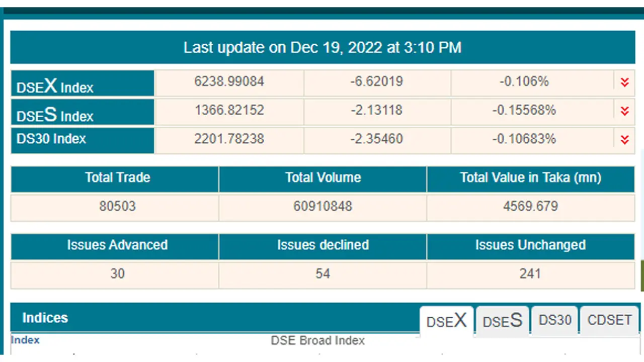Click the DSE Broad Index text

click(x=318, y=340)
